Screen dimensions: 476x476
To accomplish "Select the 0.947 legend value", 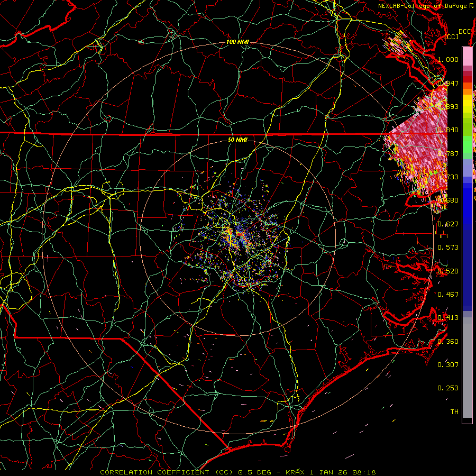I will (x=448, y=83).
